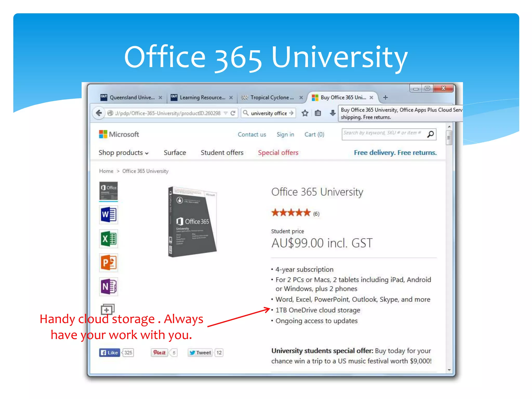Click the Pin it button
Image resolution: width=532 pixels, height=399 pixels.
click(x=159, y=353)
